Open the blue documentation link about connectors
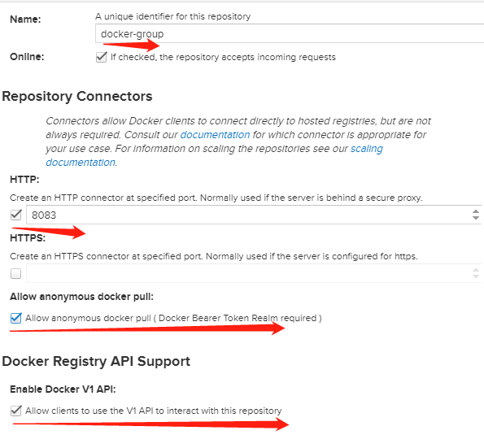 [x=215, y=135]
